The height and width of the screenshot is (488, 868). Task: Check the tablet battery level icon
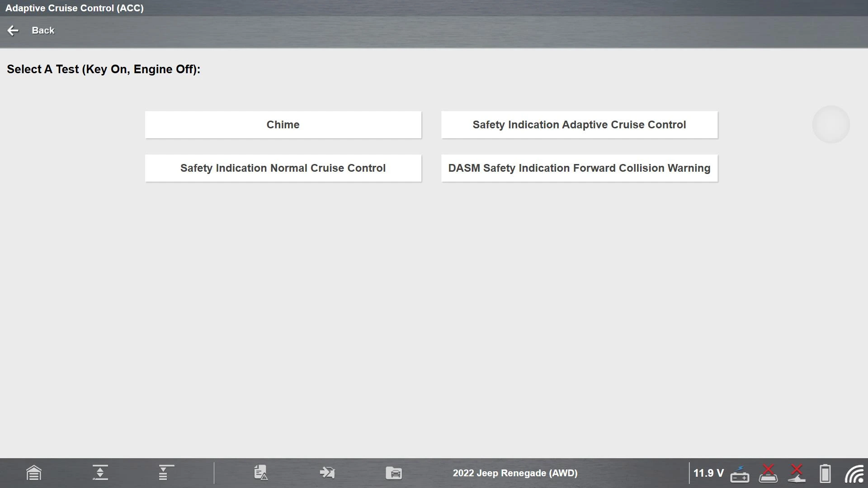[825, 474]
